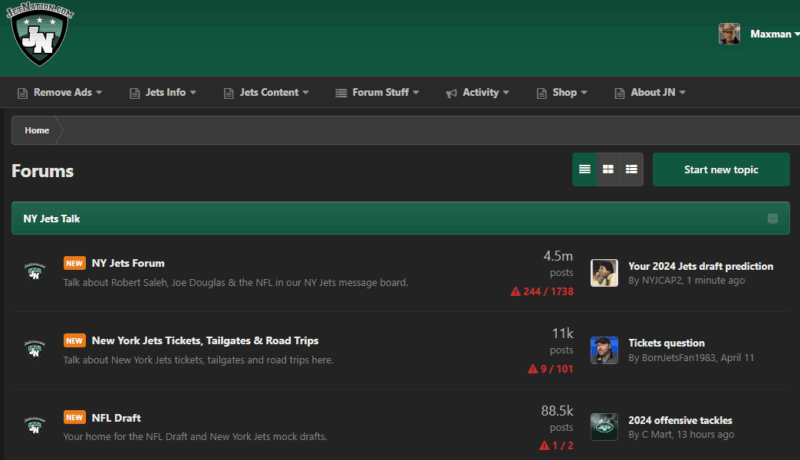The image size is (800, 460).
Task: Open 2024 offensive tackles topic
Action: tap(680, 420)
